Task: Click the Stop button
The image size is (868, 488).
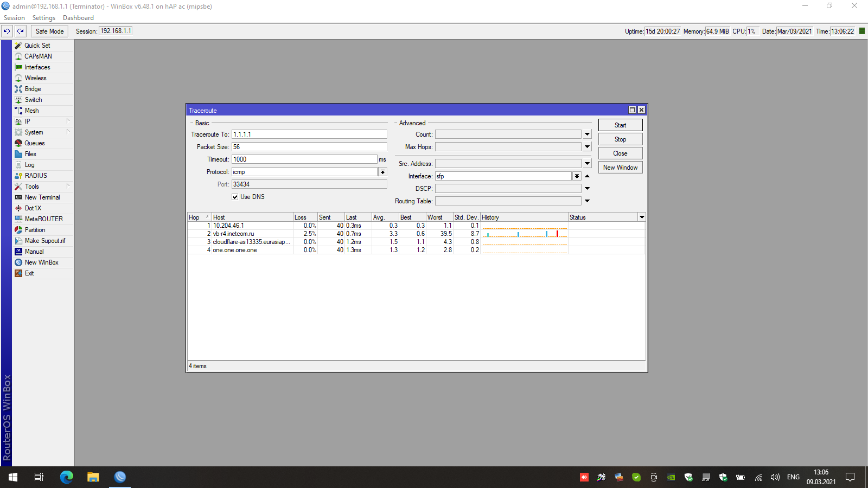Action: click(x=621, y=139)
